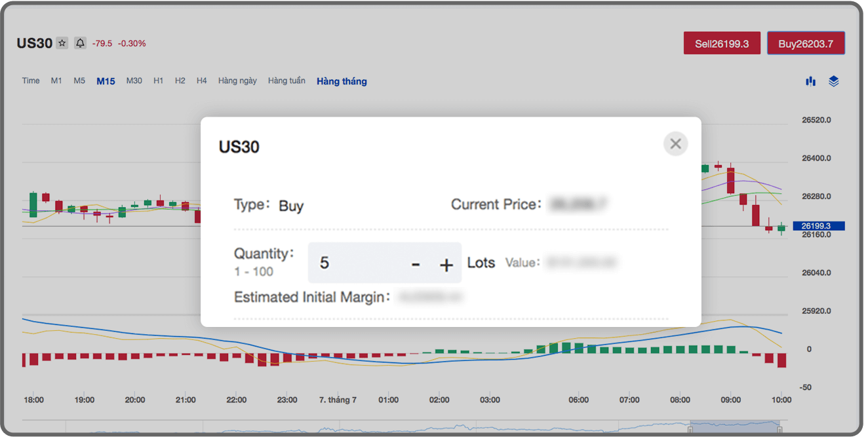Set a price alert with bell icon

80,43
